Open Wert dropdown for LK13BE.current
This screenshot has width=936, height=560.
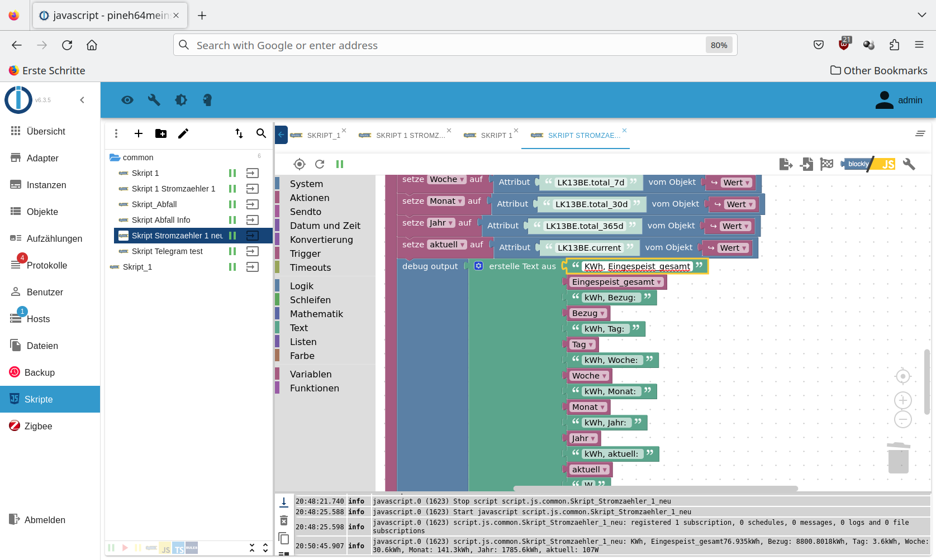pyautogui.click(x=733, y=248)
